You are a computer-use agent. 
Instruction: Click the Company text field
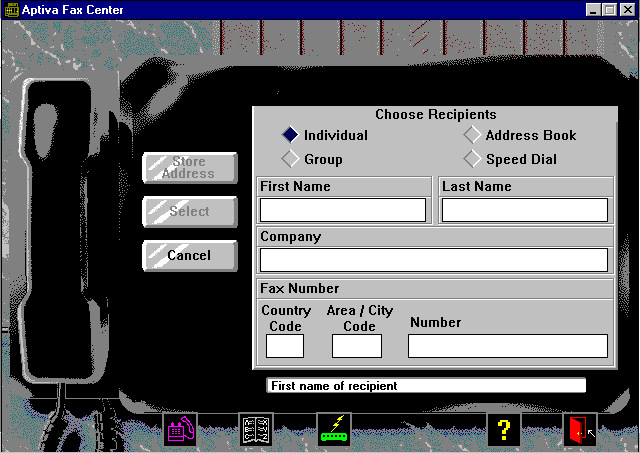point(433,260)
